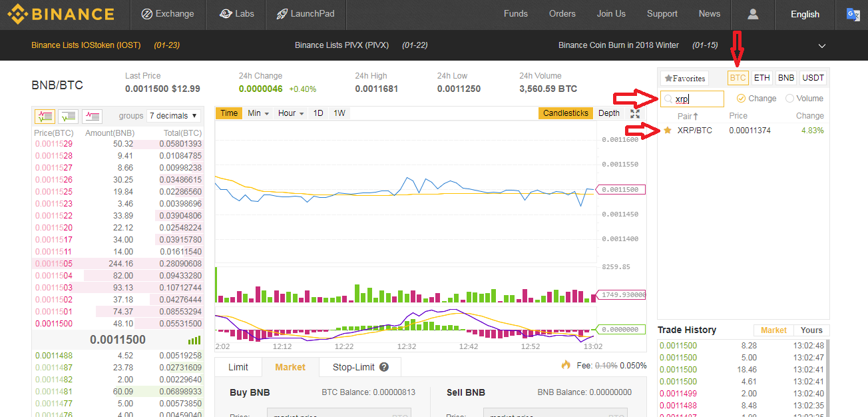Click buy order priced 0.0011481
The width and height of the screenshot is (868, 417).
(x=118, y=392)
